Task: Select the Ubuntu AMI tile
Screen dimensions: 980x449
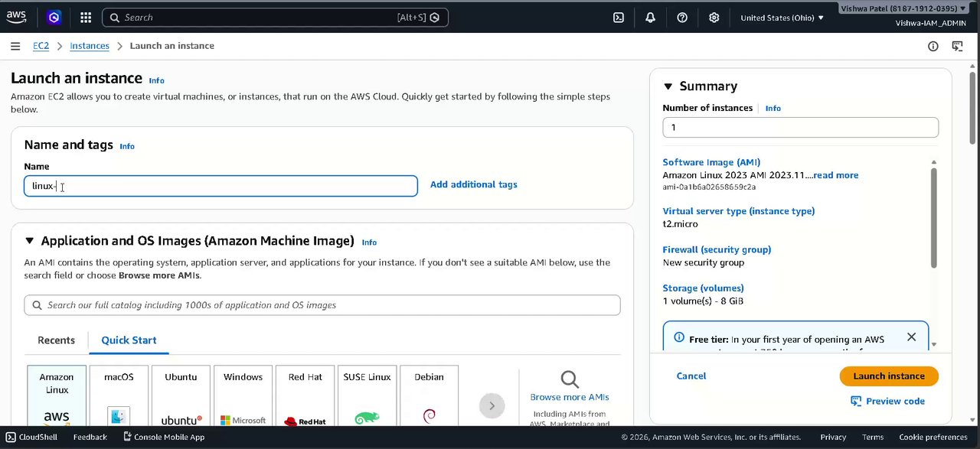Action: tap(181, 395)
